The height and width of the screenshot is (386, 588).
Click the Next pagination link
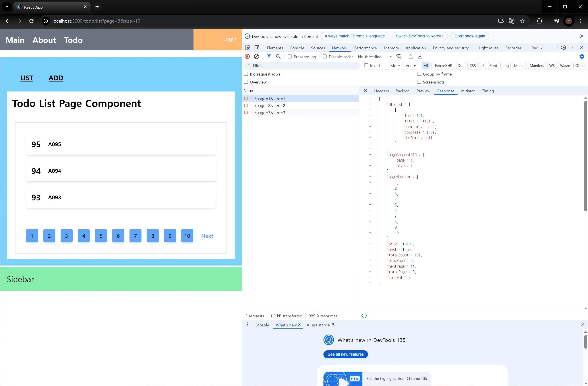click(207, 236)
